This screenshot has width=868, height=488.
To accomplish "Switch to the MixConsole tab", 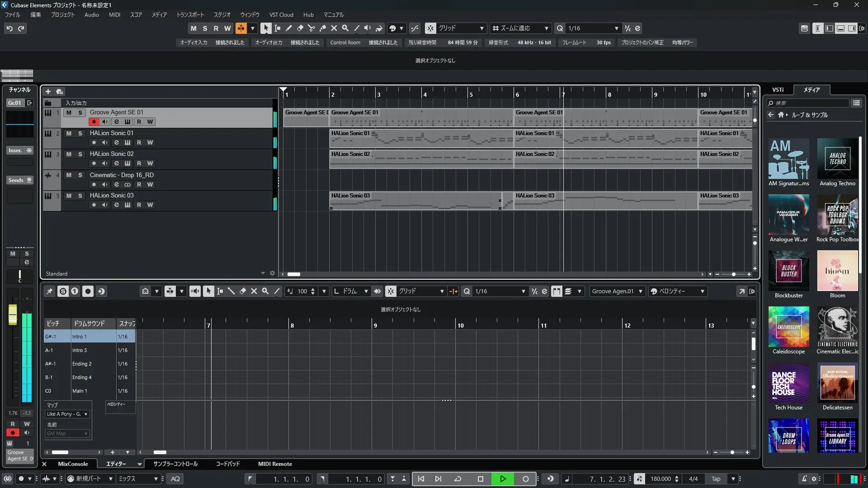I will point(73,464).
